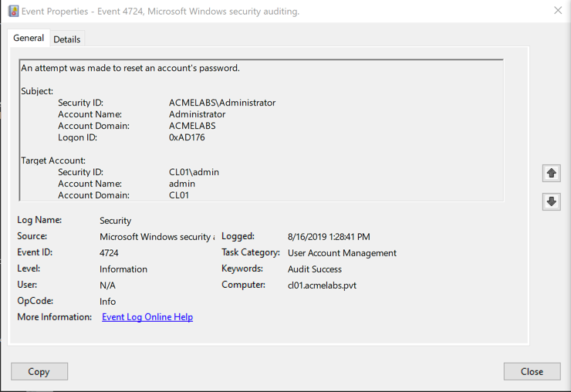The width and height of the screenshot is (571, 392).
Task: Click the Event Properties title bar icon
Action: [x=13, y=12]
